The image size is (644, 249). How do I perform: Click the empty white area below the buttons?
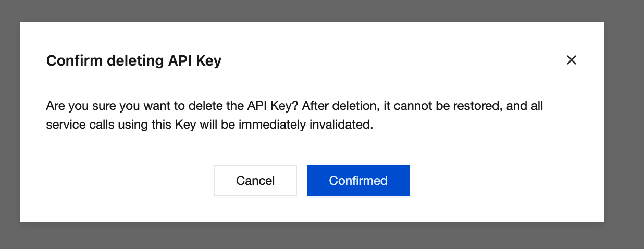pyautogui.click(x=312, y=210)
